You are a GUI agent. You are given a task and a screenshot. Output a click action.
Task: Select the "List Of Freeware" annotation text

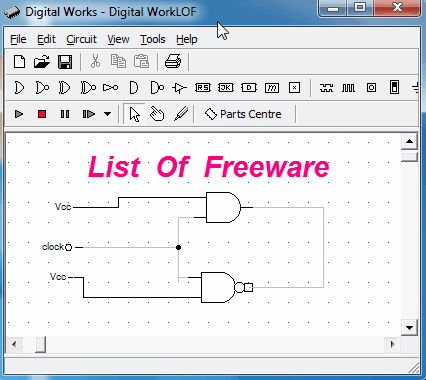209,167
